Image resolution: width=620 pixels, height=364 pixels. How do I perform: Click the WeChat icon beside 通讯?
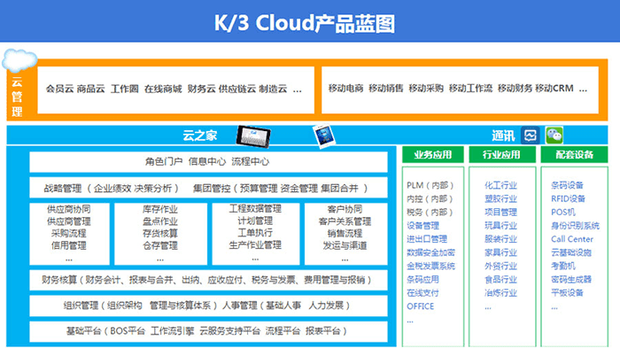[x=554, y=136]
